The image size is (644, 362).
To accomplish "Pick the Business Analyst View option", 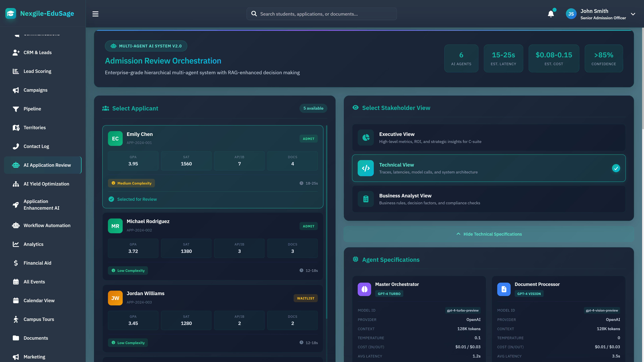I will [x=489, y=199].
